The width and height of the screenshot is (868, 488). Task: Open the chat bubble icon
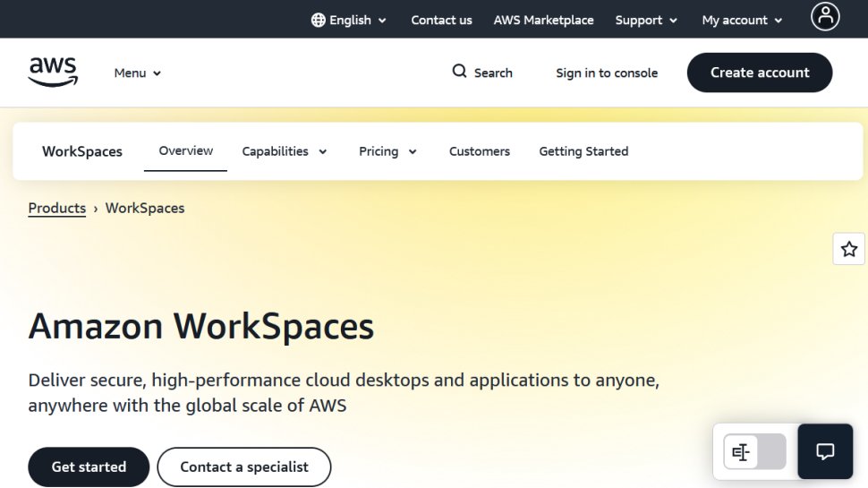(x=825, y=451)
